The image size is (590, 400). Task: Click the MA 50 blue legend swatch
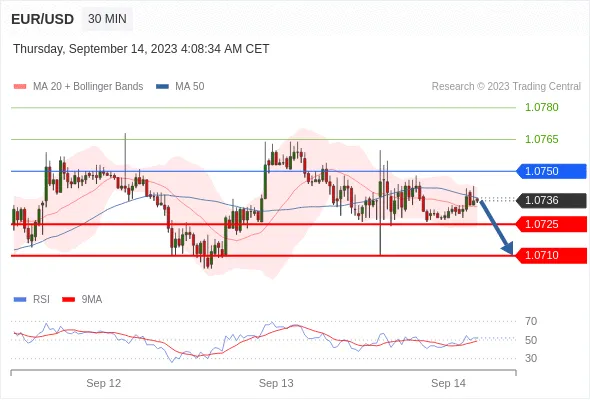point(162,87)
